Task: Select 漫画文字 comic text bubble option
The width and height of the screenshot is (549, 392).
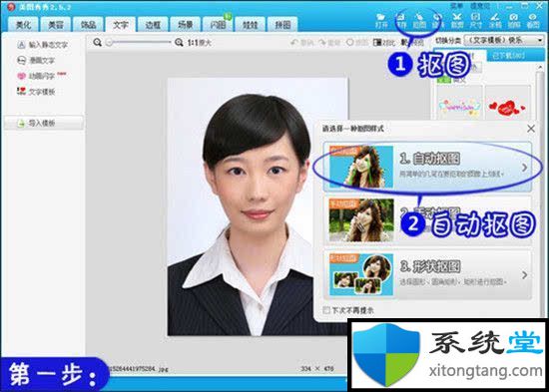Action: (x=36, y=60)
